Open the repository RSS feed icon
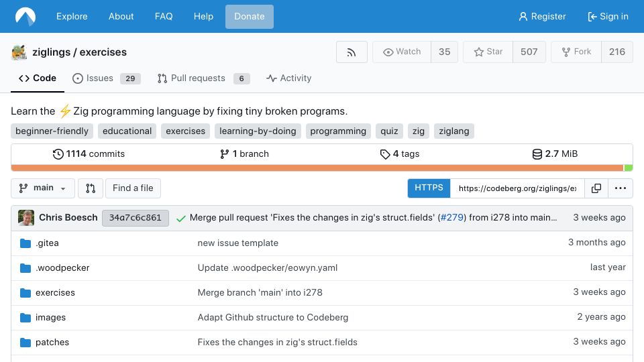 pos(352,52)
